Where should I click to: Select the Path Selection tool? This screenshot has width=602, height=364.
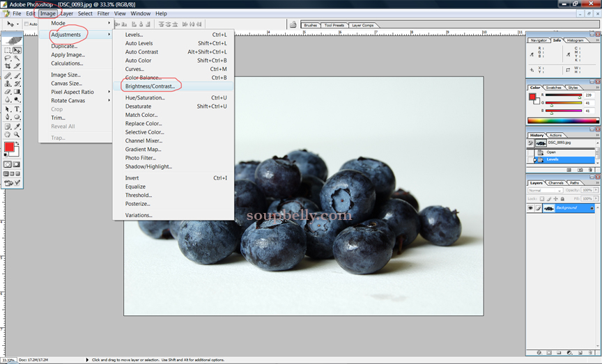(x=7, y=109)
